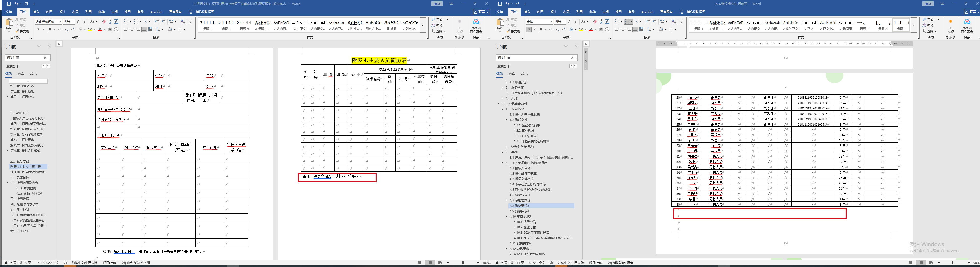Save the left Word document

[9, 4]
